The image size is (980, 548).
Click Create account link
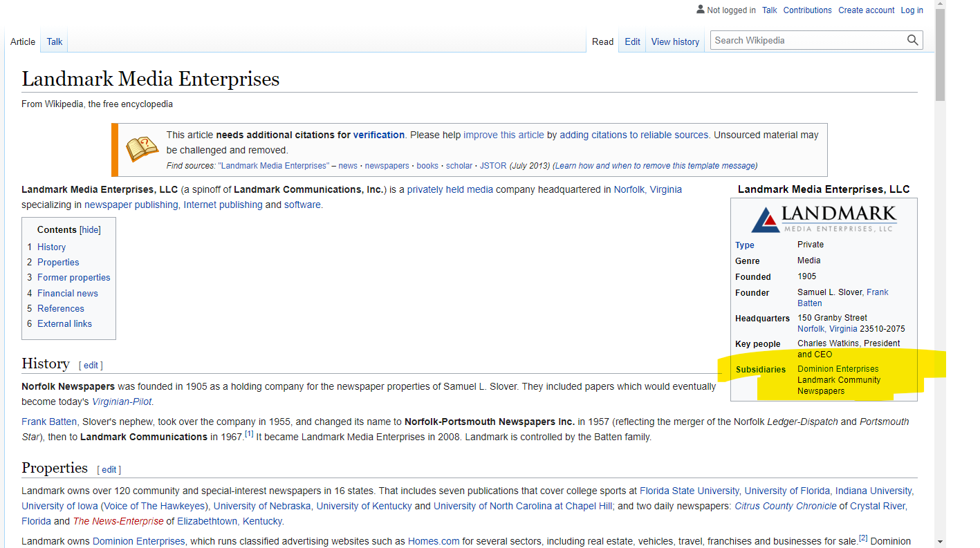866,10
